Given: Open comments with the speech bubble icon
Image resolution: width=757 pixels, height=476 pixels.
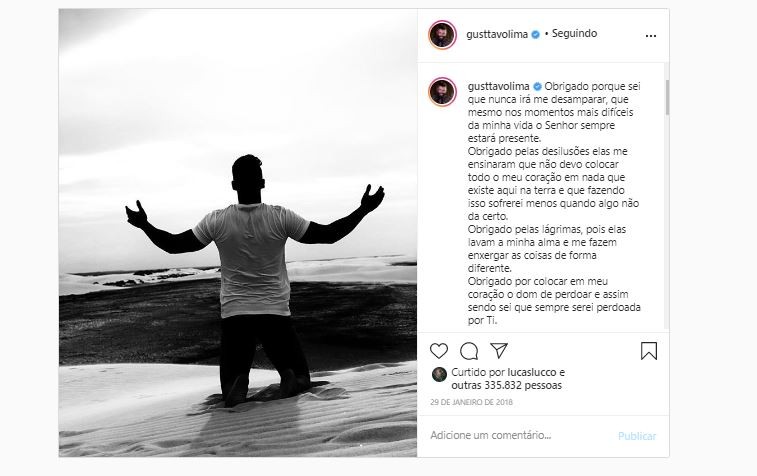Looking at the screenshot, I should coord(469,351).
